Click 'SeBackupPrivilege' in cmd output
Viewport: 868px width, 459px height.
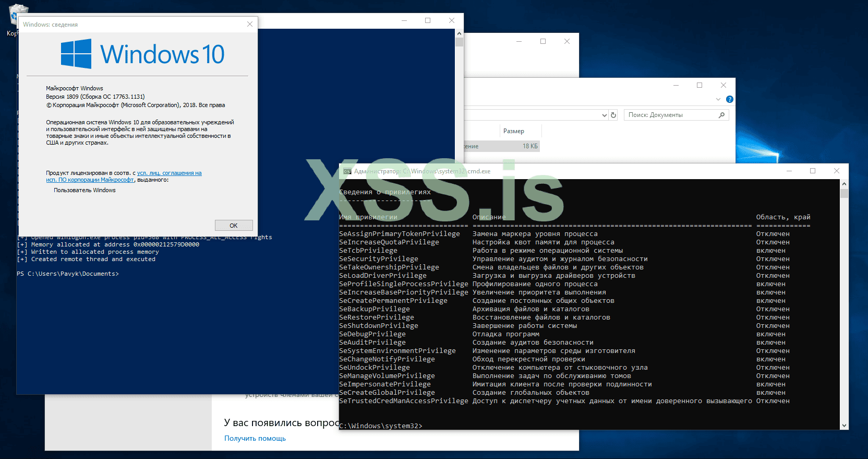[375, 309]
